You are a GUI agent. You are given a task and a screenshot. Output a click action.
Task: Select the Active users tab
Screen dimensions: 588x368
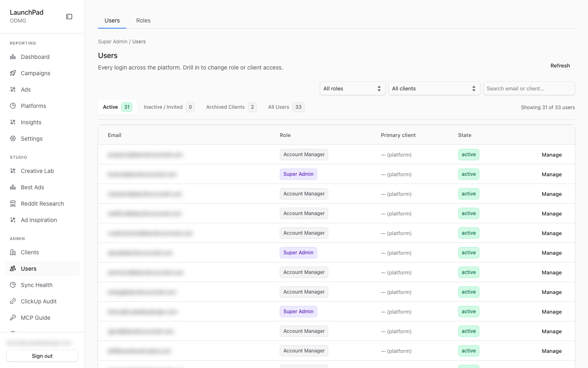[x=118, y=107]
